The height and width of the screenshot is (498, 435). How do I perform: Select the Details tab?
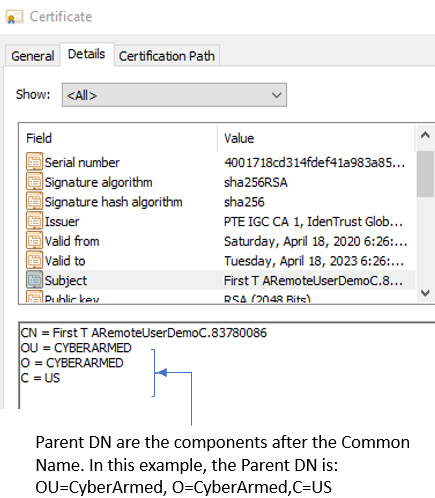coord(87,54)
